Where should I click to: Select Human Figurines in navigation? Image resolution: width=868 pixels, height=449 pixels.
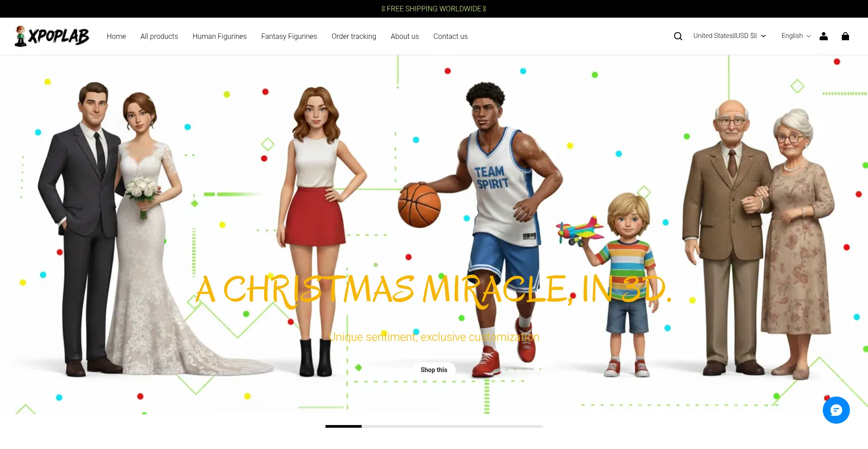point(219,37)
